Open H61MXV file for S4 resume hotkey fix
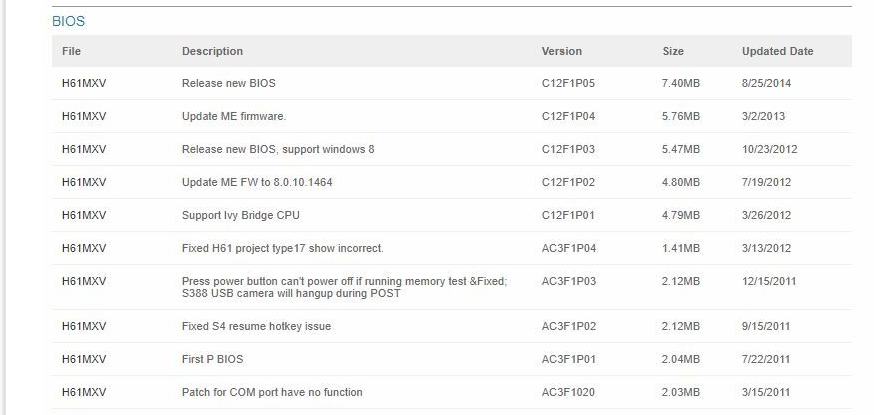Viewport: 893px width, 415px height. click(84, 326)
